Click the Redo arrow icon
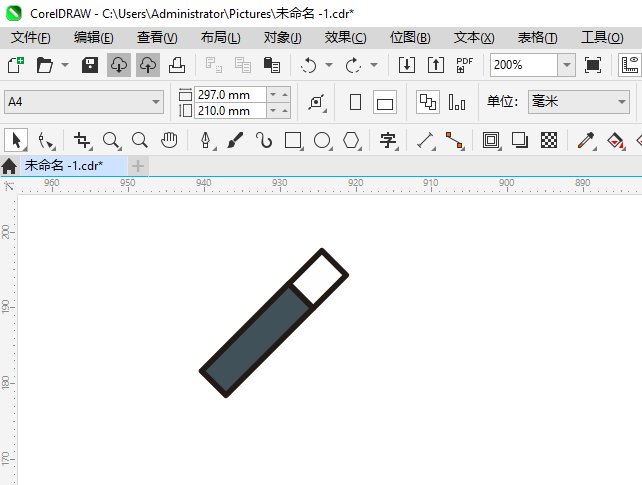Screen dimensions: 642x485 pos(353,65)
